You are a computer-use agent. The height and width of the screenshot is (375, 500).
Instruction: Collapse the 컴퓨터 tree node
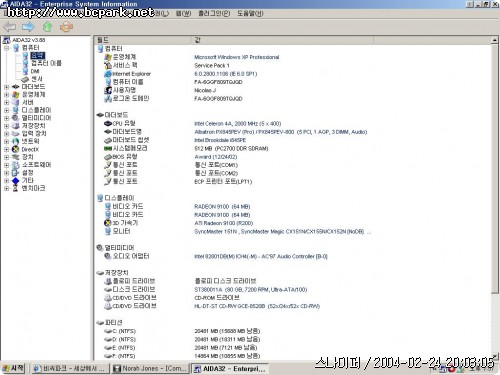(6, 48)
